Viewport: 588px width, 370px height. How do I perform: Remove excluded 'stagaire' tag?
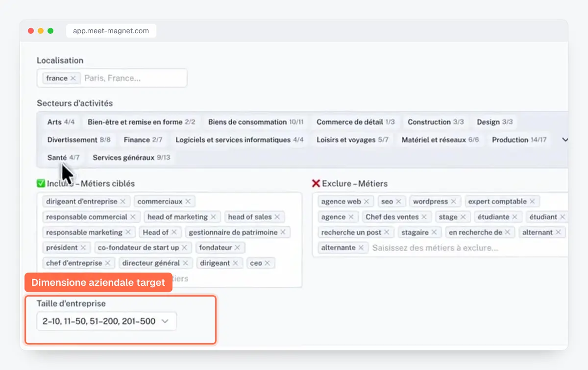click(434, 232)
